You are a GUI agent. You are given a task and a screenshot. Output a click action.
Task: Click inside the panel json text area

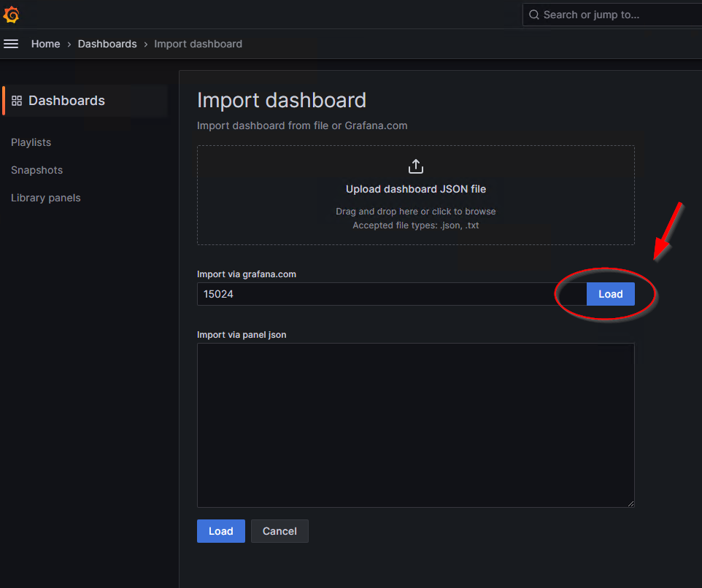[x=415, y=425]
